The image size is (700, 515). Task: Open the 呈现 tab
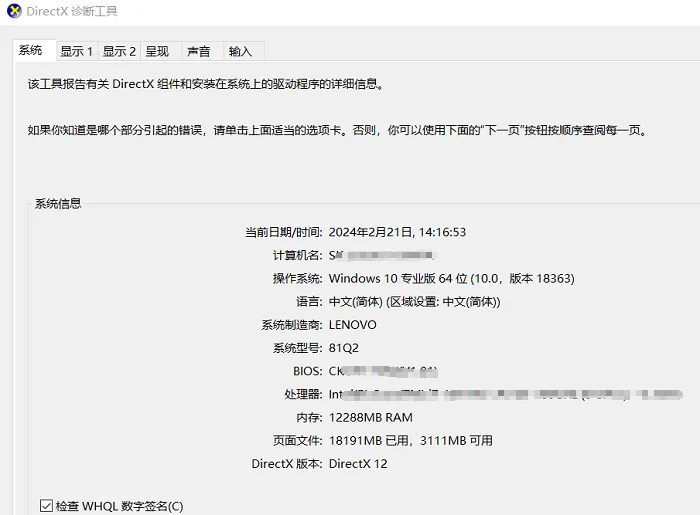point(161,51)
